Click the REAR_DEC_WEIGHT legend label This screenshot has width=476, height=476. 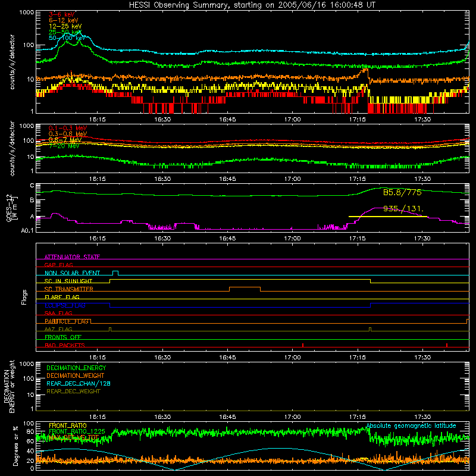click(73, 392)
